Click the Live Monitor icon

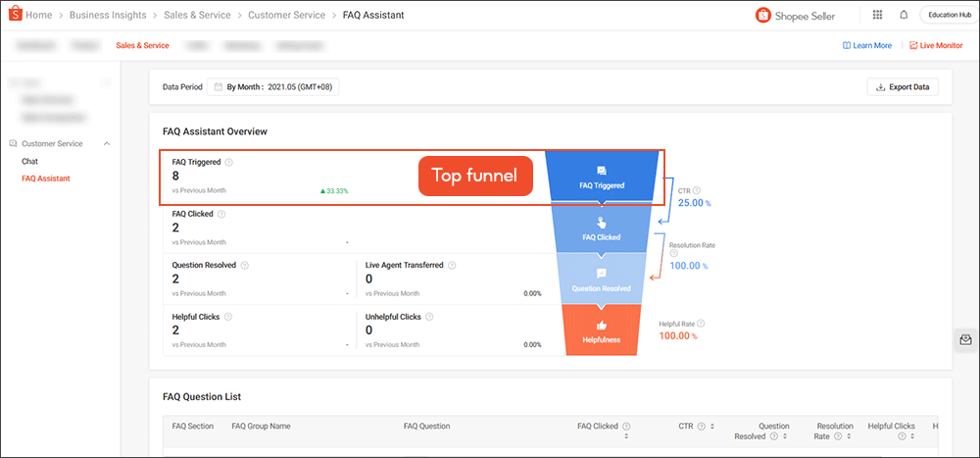[x=913, y=46]
